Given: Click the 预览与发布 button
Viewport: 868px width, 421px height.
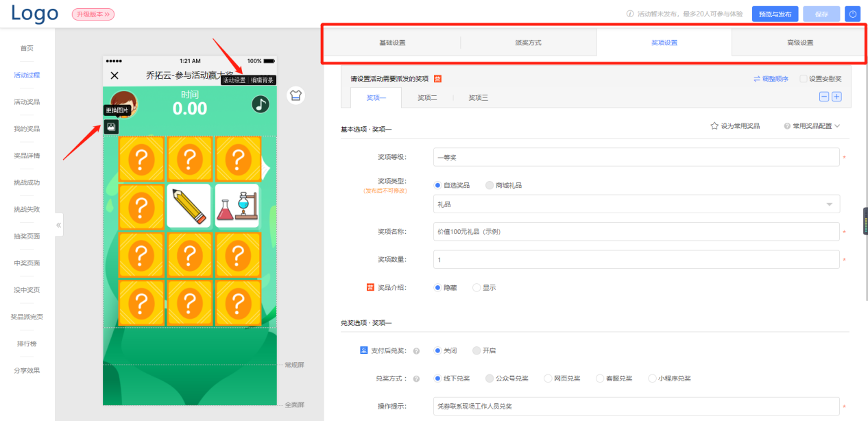Looking at the screenshot, I should click(x=775, y=14).
